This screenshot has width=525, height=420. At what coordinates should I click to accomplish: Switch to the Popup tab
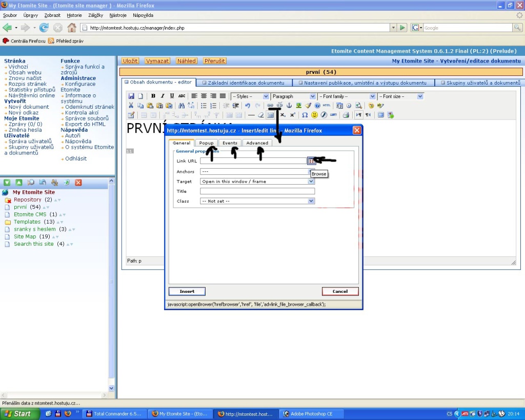[x=206, y=143]
